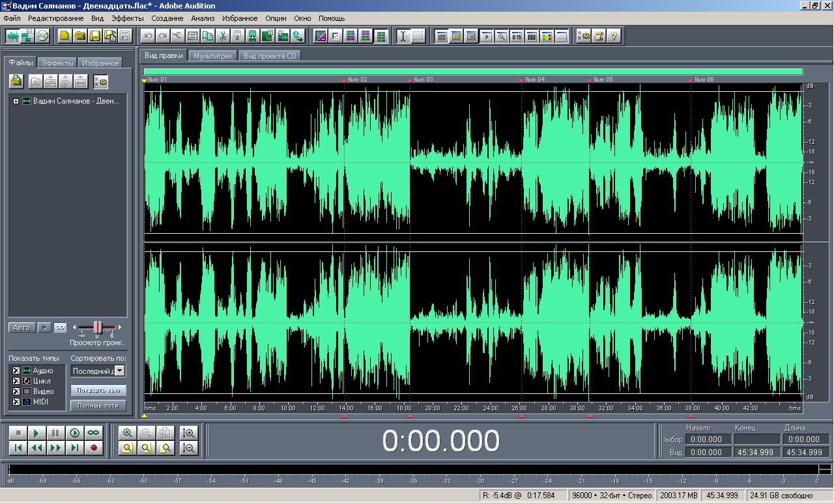
Task: Fast forward transport button
Action: click(x=56, y=447)
